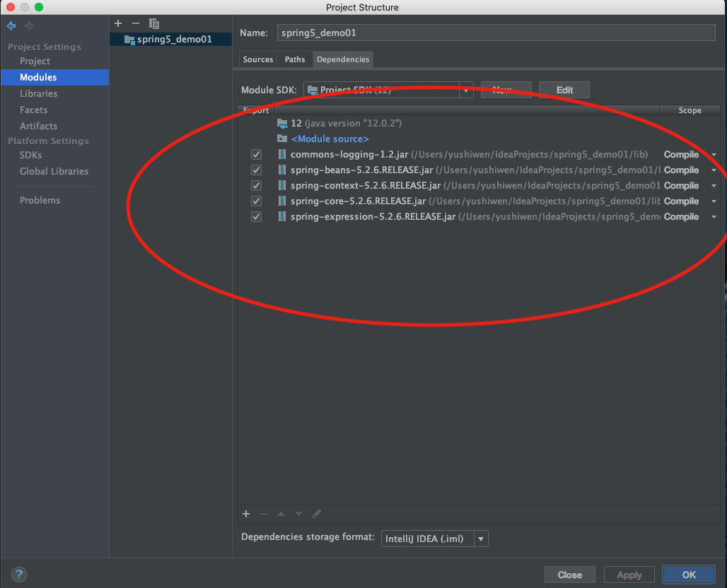
Task: Click the Module source folder icon
Action: (282, 139)
